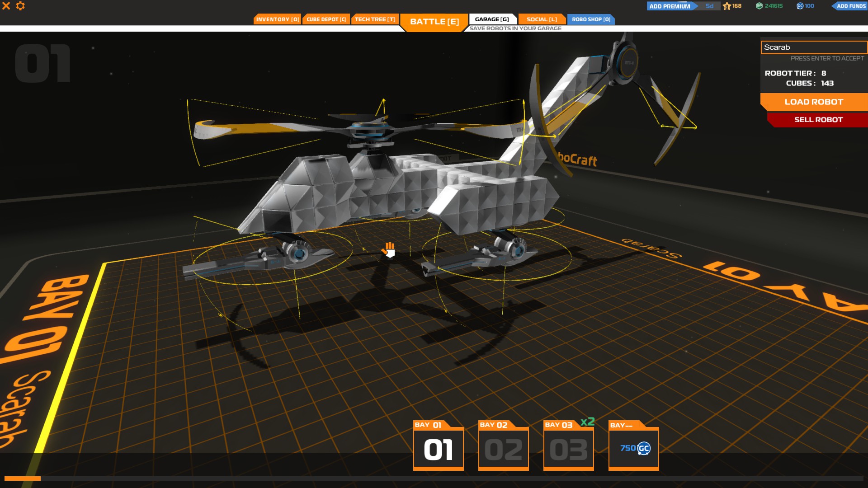The width and height of the screenshot is (868, 488).
Task: Click the GC coin on the locked bay
Action: click(643, 448)
